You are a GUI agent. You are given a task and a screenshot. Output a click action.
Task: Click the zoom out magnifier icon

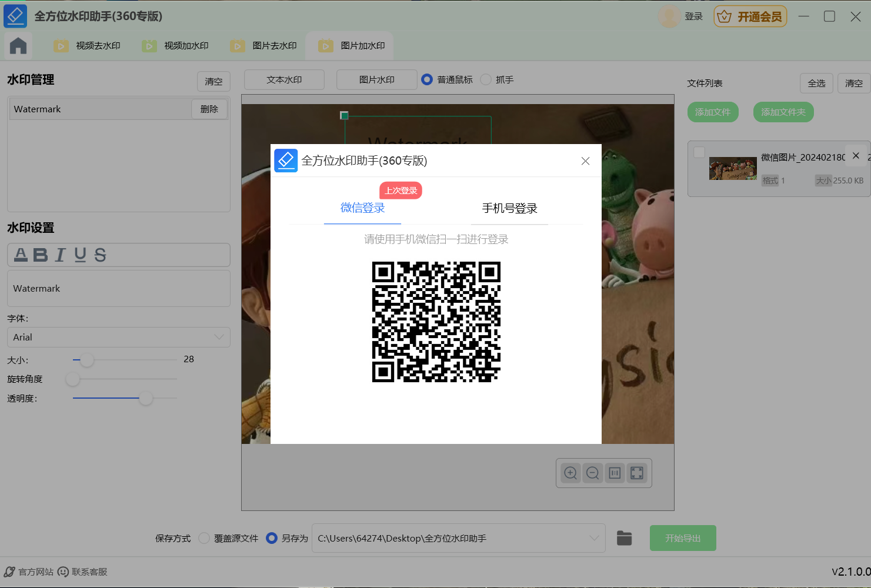point(593,473)
